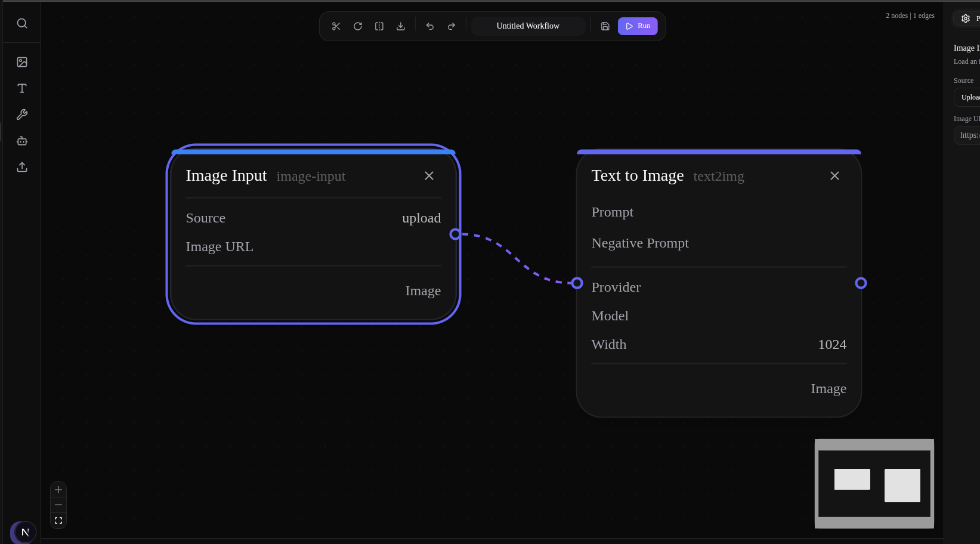Save the workflow with the floppy disk icon
Viewport: 980px width, 544px height.
click(605, 26)
